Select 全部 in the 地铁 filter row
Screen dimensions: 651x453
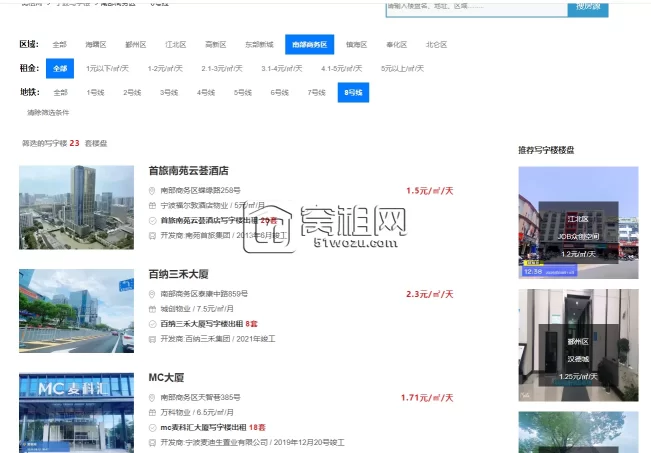point(61,93)
